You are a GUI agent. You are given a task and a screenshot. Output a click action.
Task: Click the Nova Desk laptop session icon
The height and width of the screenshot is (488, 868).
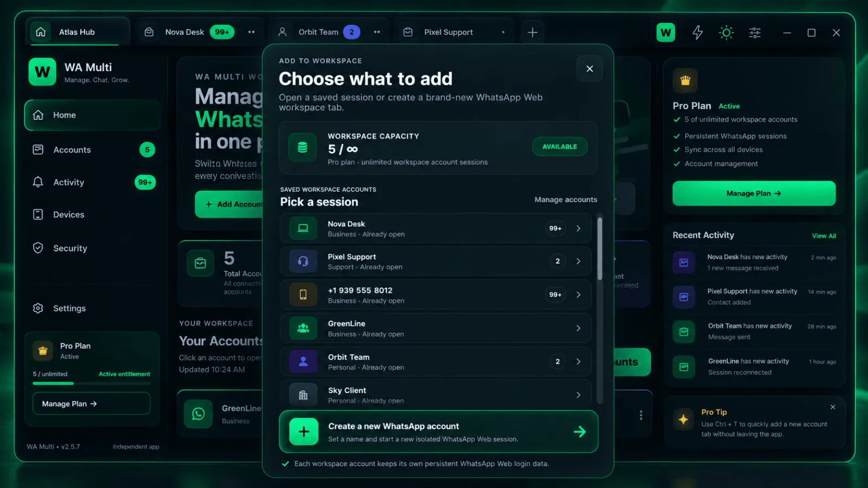pos(303,228)
